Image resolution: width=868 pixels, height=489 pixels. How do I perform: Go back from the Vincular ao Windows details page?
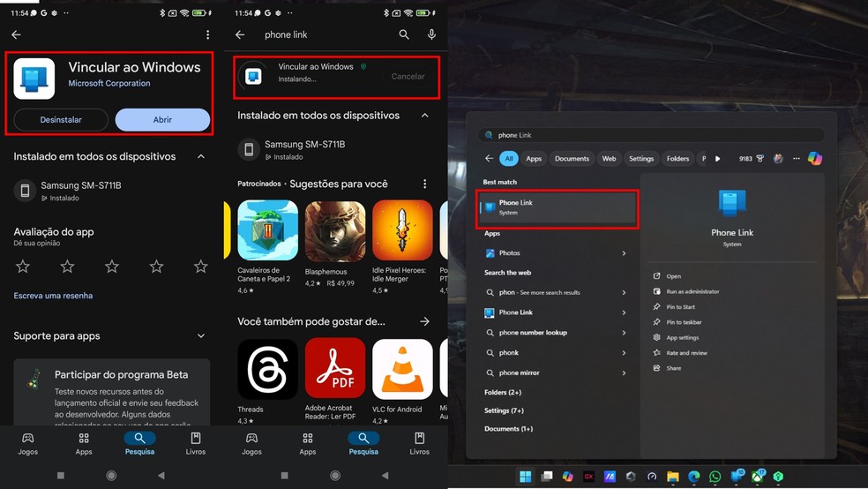16,35
